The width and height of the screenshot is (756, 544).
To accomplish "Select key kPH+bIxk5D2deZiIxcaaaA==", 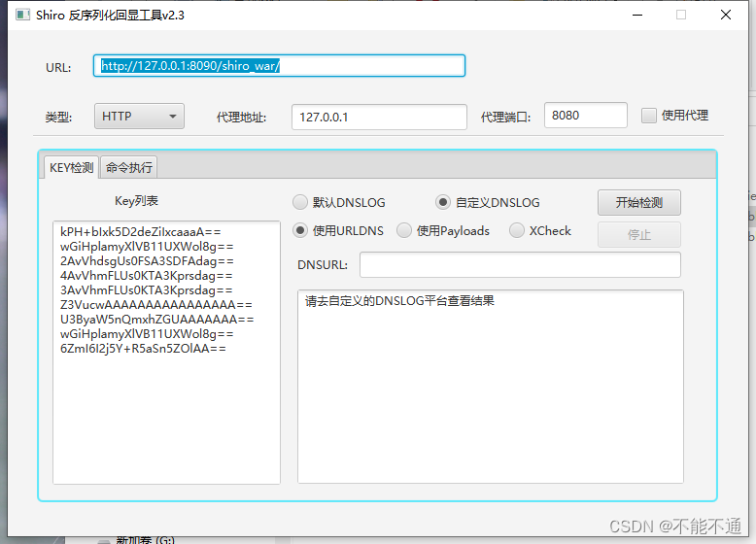I will click(140, 232).
